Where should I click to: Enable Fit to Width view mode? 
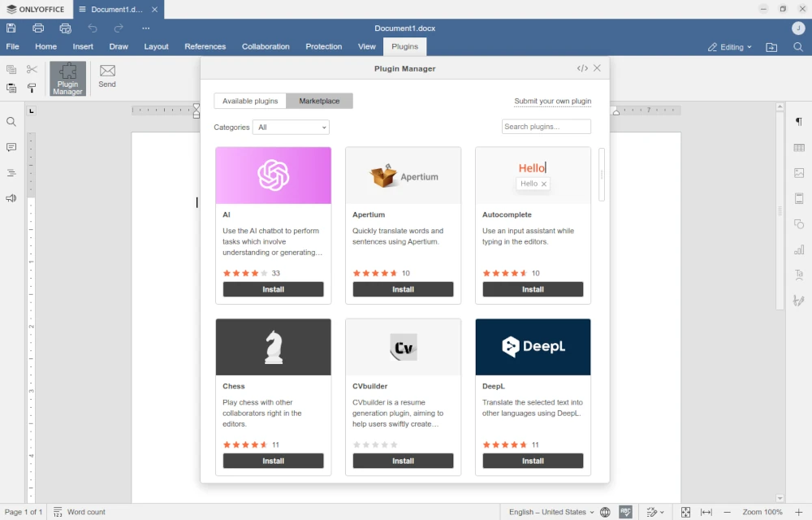706,512
